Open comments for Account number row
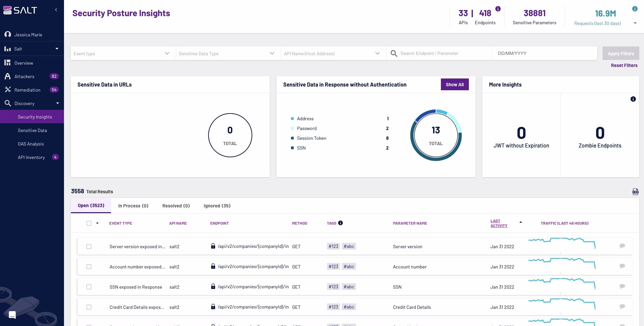This screenshot has height=326, width=644. coord(622,266)
